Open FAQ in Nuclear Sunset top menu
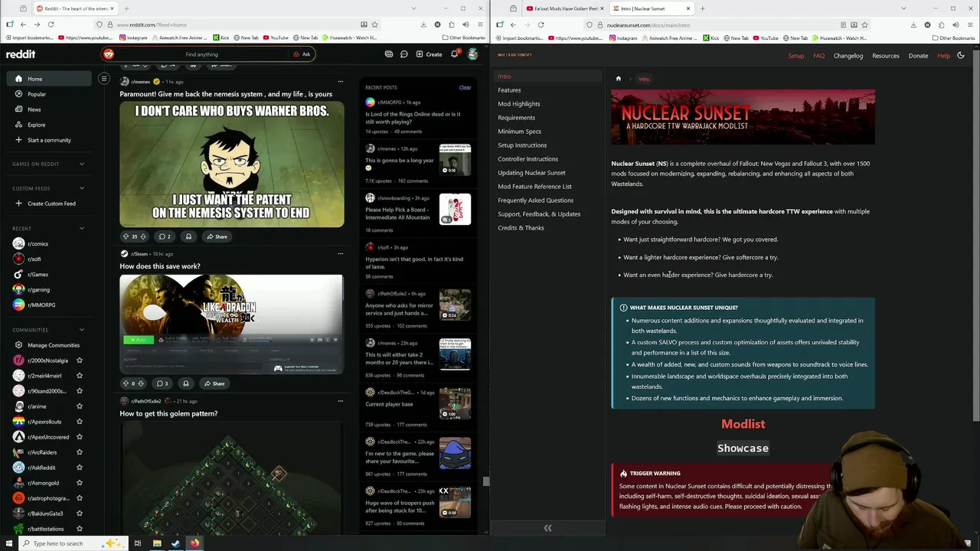This screenshot has width=980, height=551. pos(818,56)
